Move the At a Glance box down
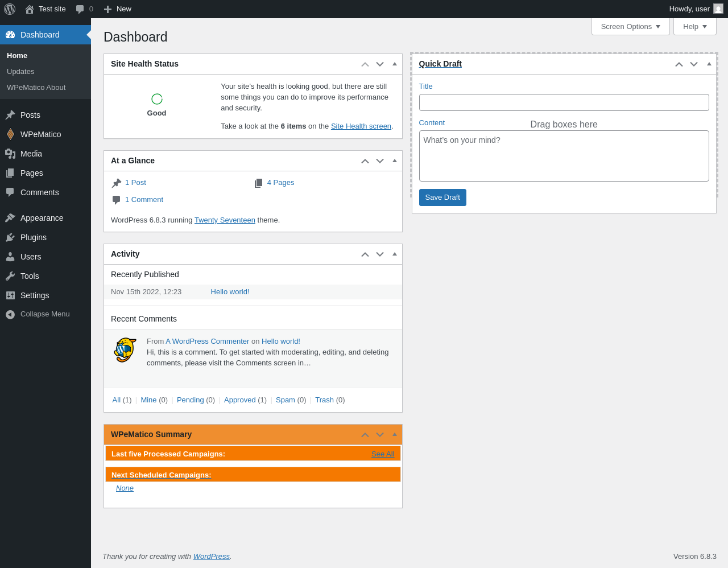 pos(380,161)
